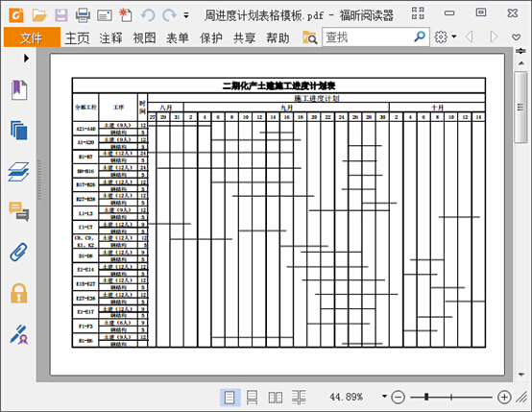
Task: Click the Foxit Reader logo icon
Action: [x=16, y=15]
